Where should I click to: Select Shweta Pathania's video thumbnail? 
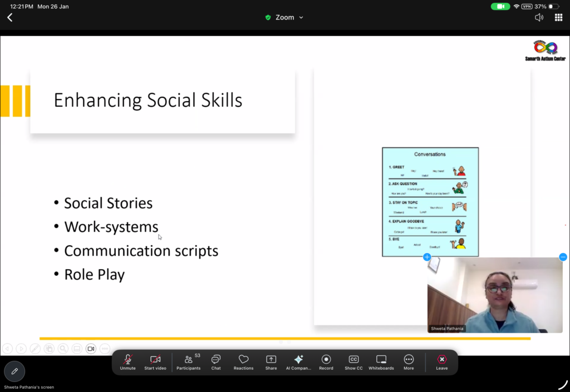click(x=495, y=295)
